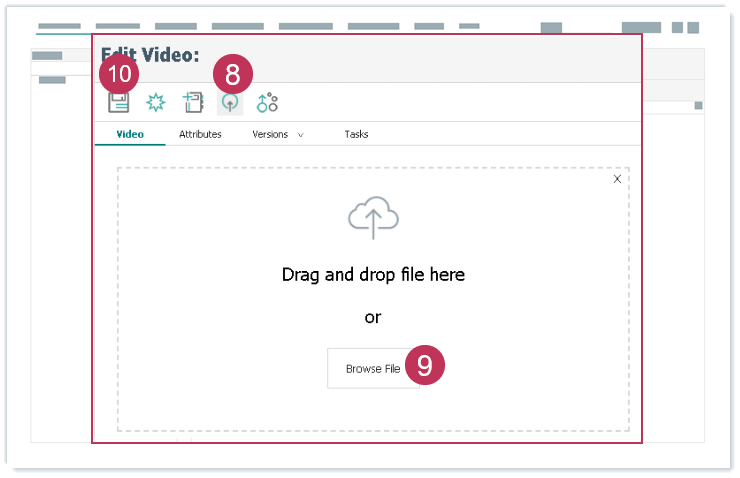
Task: Select the Versions tab label
Action: [270, 134]
